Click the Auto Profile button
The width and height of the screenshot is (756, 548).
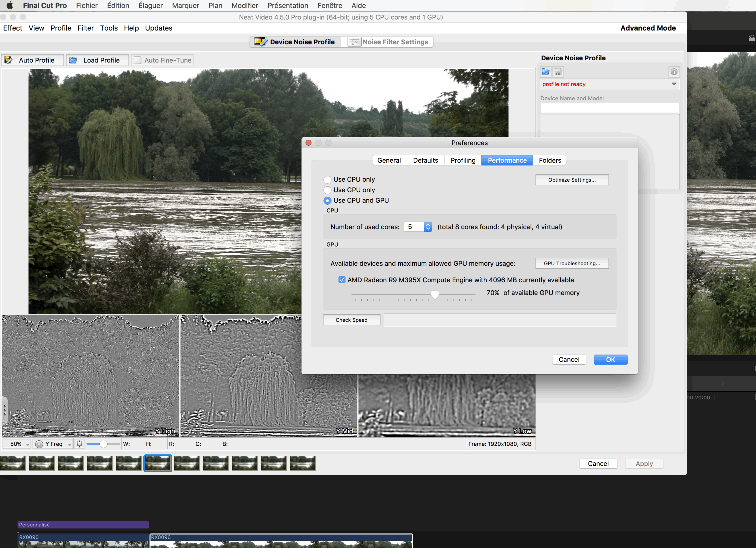[32, 60]
